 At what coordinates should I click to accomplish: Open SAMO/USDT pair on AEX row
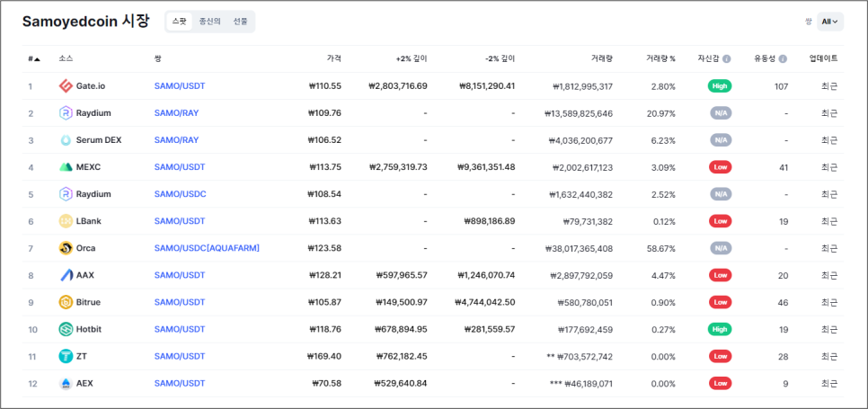click(180, 384)
